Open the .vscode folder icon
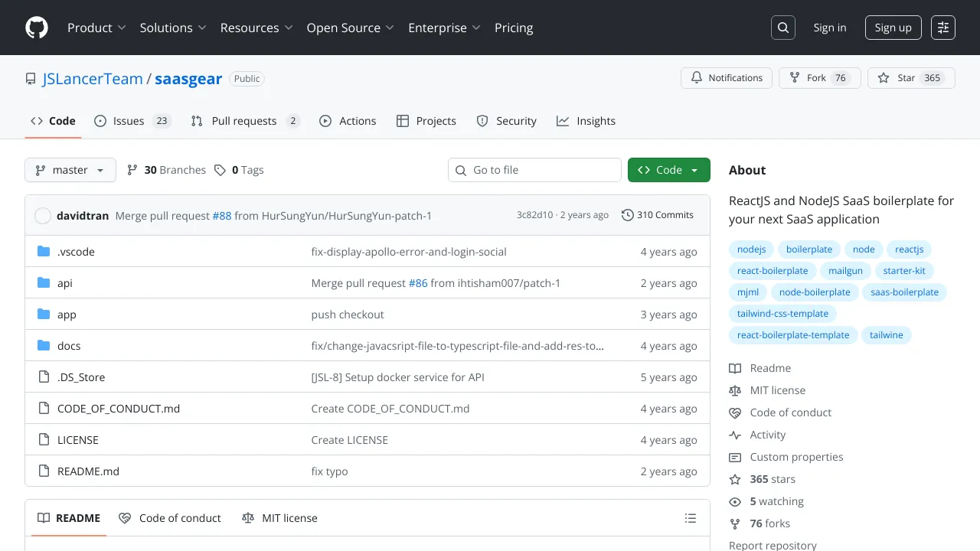The height and width of the screenshot is (551, 980). click(x=44, y=252)
